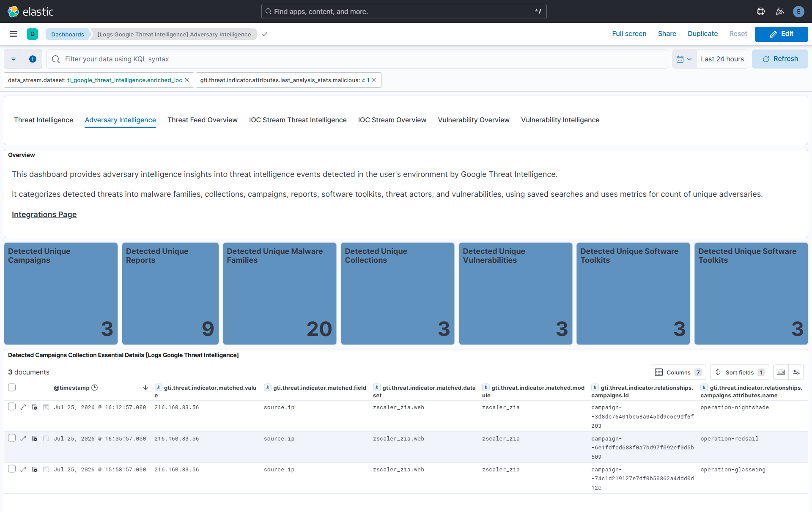Open Vulnerability Intelligence tab

tap(560, 120)
